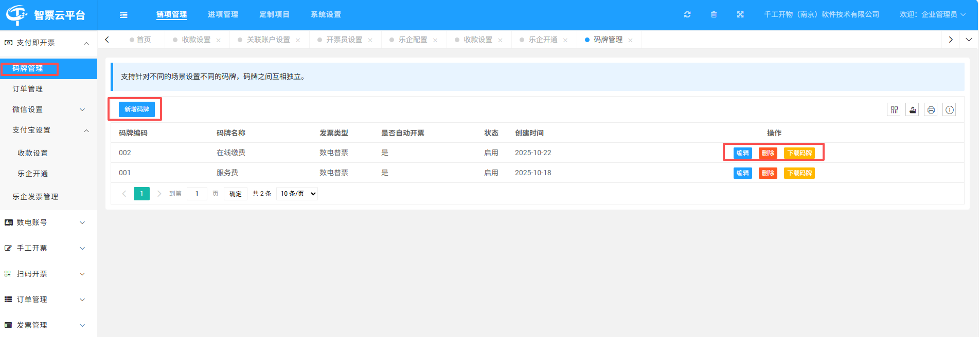Click 删除 for code 001 服务费
The height and width of the screenshot is (337, 980).
click(768, 173)
